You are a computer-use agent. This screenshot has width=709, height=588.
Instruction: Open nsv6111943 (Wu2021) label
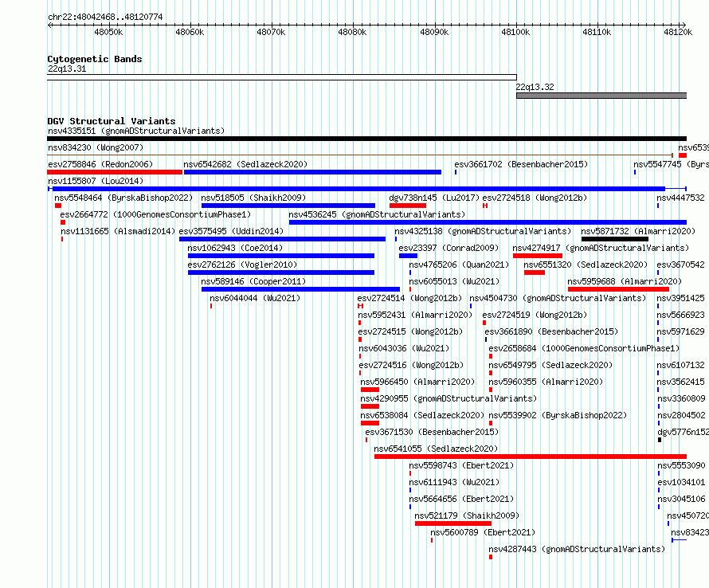click(x=454, y=483)
